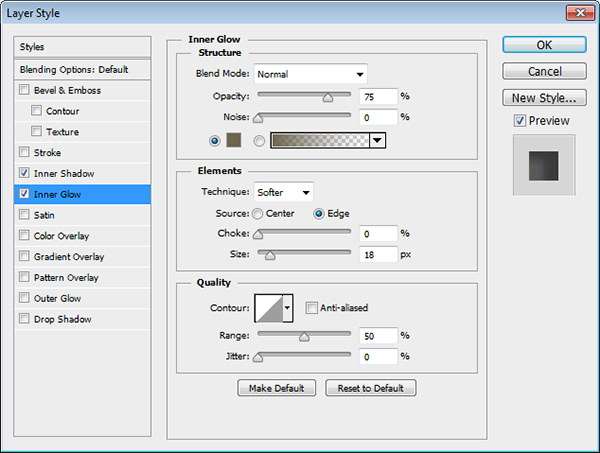Click the glow solid color swatch
The width and height of the screenshot is (600, 453).
pyautogui.click(x=236, y=141)
